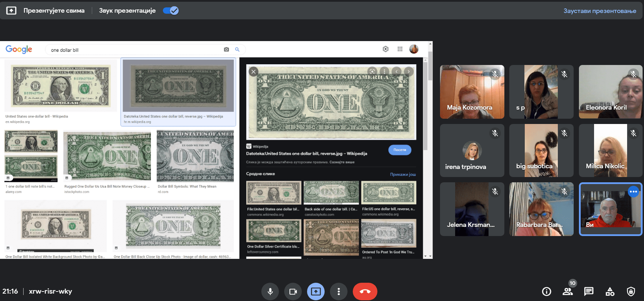The image size is (644, 301).
Task: Open the 'Rugged One Dollar Us Usa Bill' istockphoto result
Action: (x=107, y=162)
